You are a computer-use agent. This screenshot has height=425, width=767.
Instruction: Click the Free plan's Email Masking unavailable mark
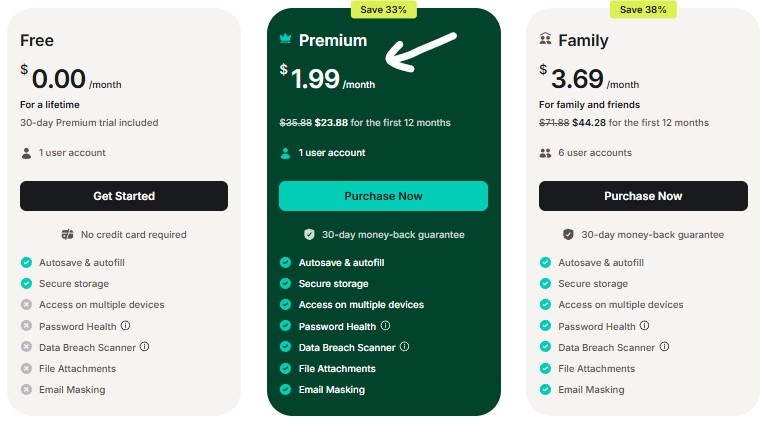click(x=26, y=390)
